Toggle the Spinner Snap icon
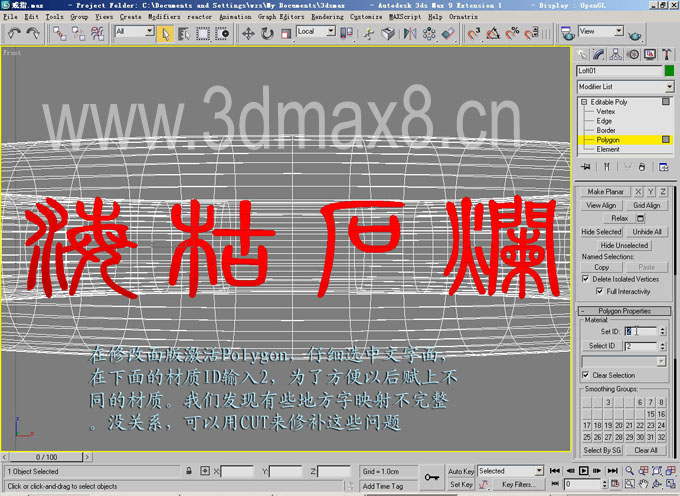 531,33
